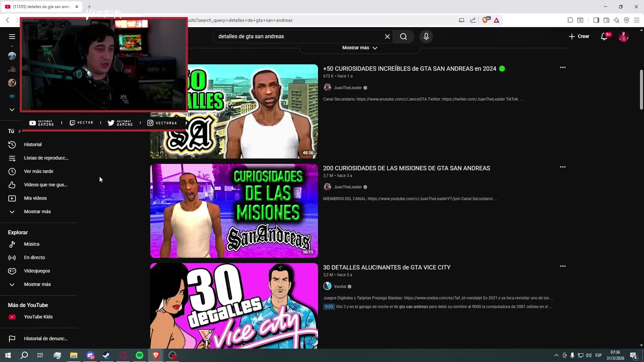Open Brave Leo AI sparkle icon
This screenshot has height=362, width=644.
616,20
